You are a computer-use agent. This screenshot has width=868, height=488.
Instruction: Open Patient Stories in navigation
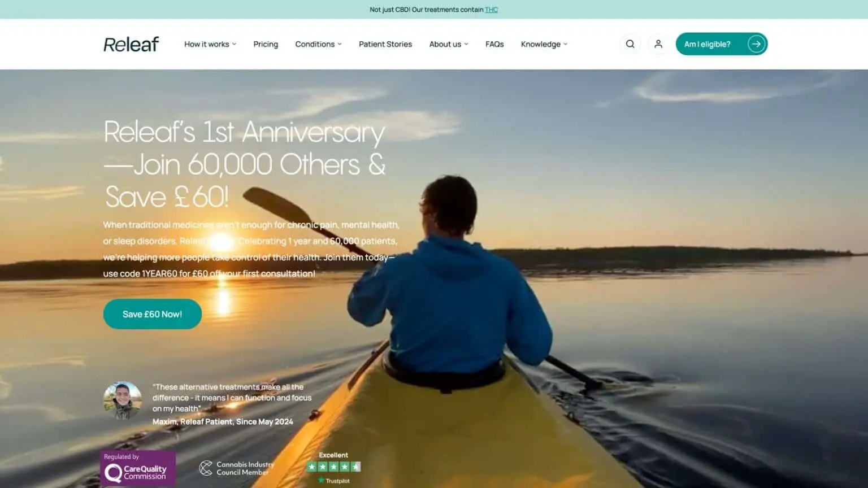(x=385, y=44)
